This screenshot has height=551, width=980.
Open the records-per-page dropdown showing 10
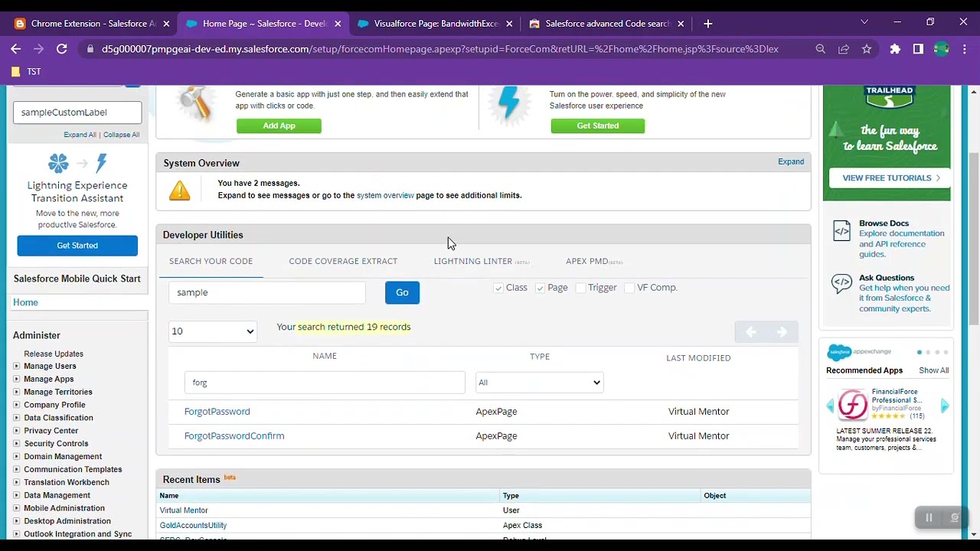click(x=213, y=331)
